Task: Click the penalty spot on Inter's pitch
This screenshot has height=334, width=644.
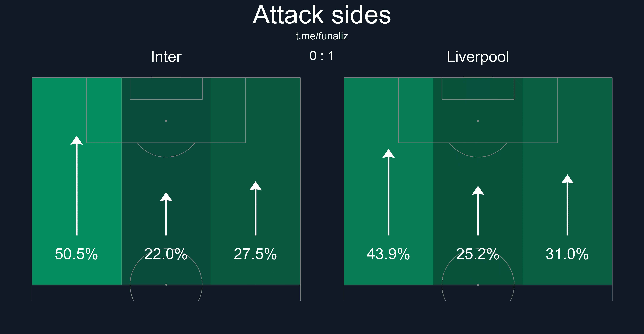Action: click(166, 121)
